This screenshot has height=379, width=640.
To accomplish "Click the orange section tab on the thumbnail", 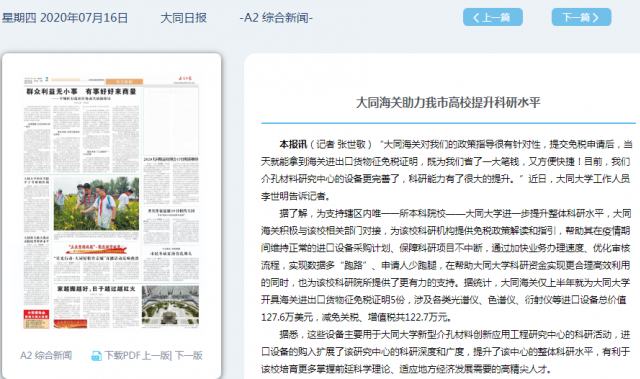I will pyautogui.click(x=124, y=82).
